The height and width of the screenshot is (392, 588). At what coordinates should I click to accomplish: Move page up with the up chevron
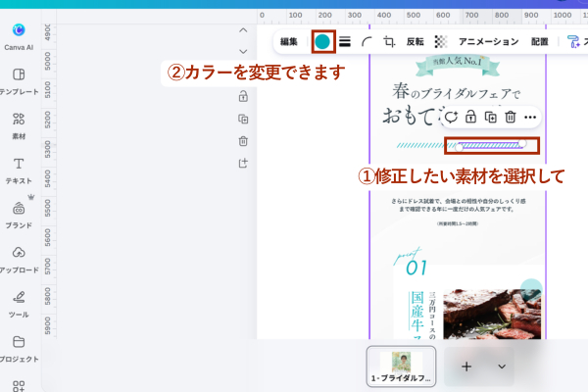(x=243, y=30)
